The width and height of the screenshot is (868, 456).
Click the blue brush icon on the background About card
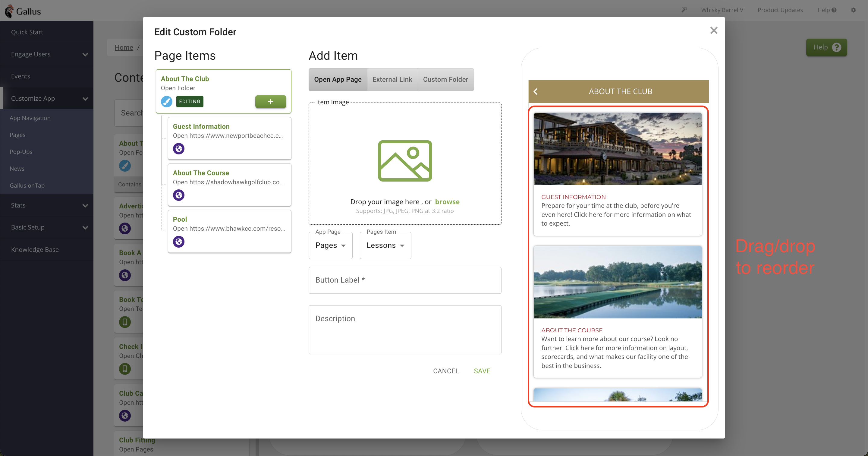(125, 166)
